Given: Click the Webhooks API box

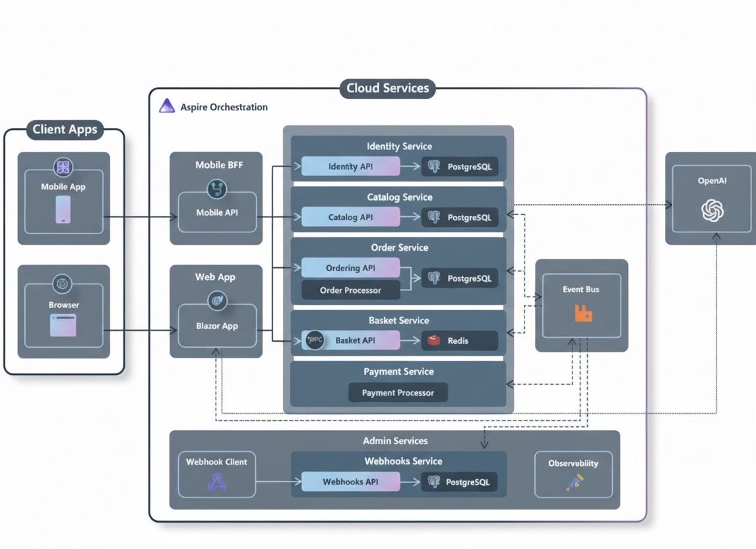Looking at the screenshot, I should [350, 482].
